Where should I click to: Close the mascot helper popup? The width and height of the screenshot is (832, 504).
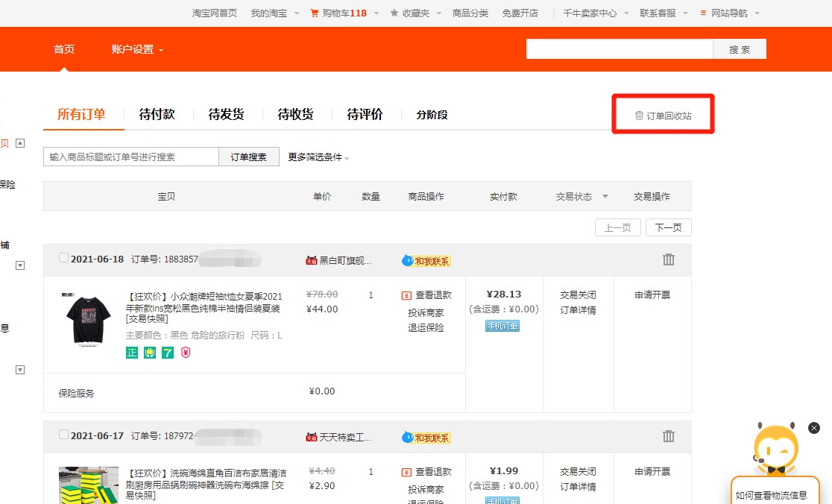[814, 428]
